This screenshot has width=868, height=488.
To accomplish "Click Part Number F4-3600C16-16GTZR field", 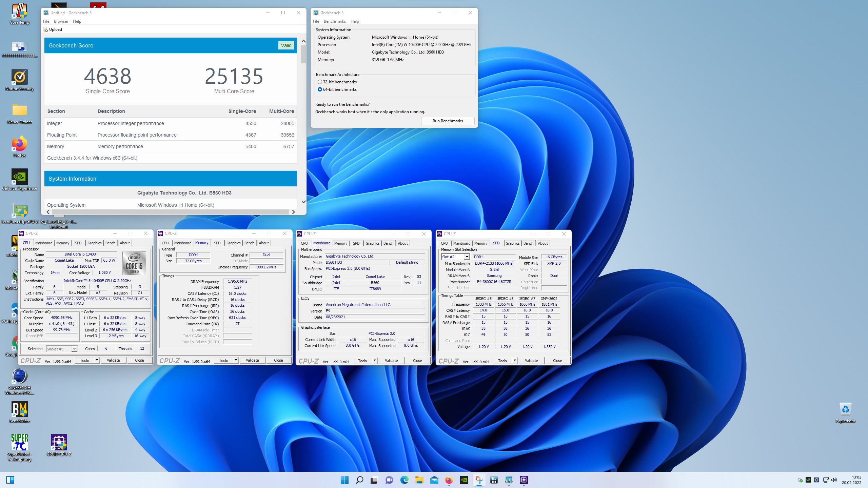I will (494, 282).
